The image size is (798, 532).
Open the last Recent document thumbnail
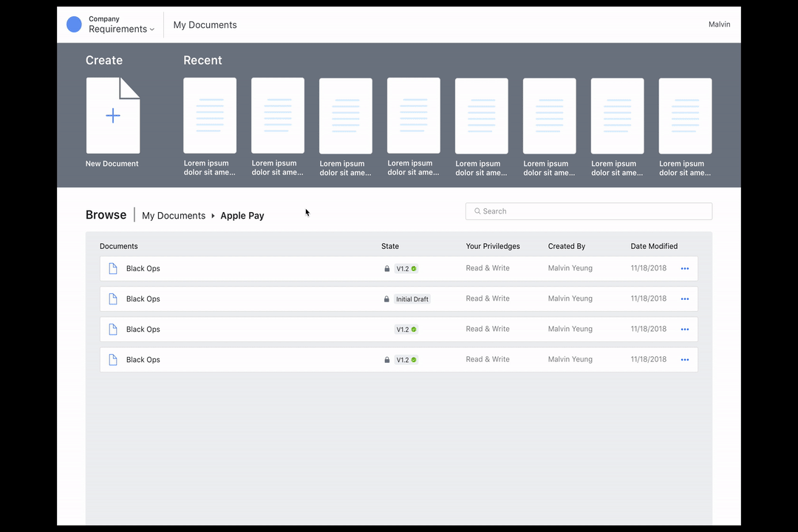(x=686, y=116)
